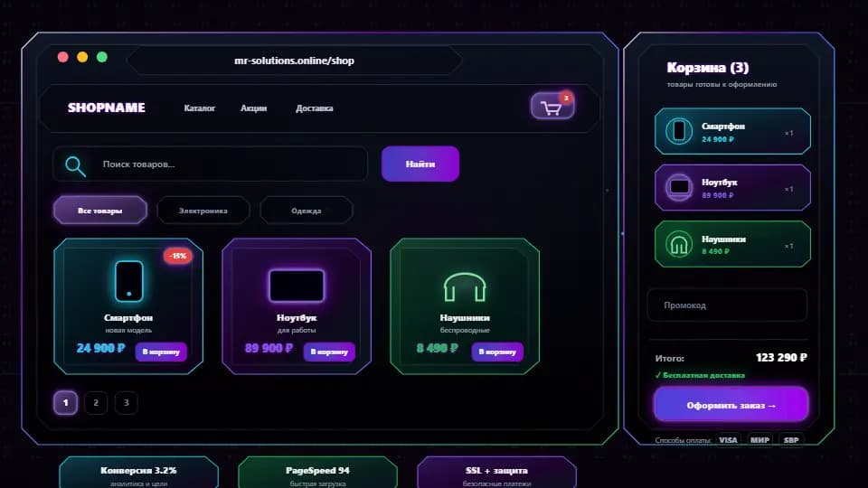The width and height of the screenshot is (868, 488).
Task: Open the shopping cart icon with badge
Action: click(x=552, y=106)
